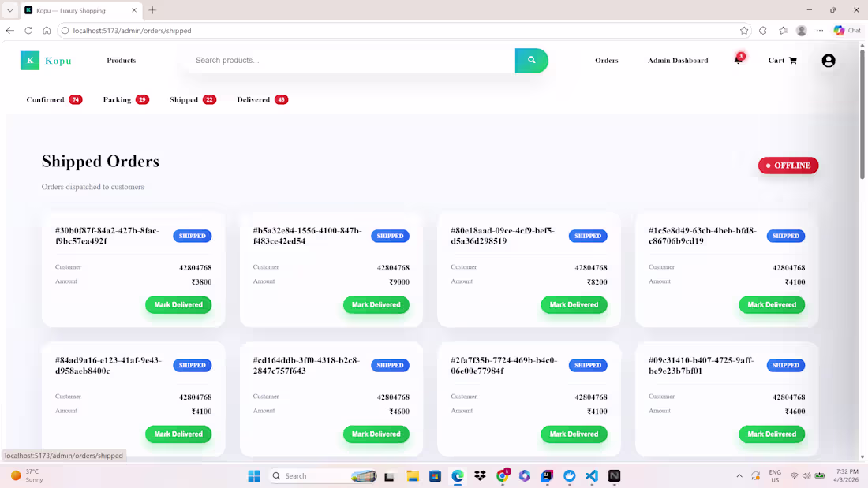868x488 pixels.
Task: Mark order #30b0f87f as delivered
Action: click(x=178, y=304)
